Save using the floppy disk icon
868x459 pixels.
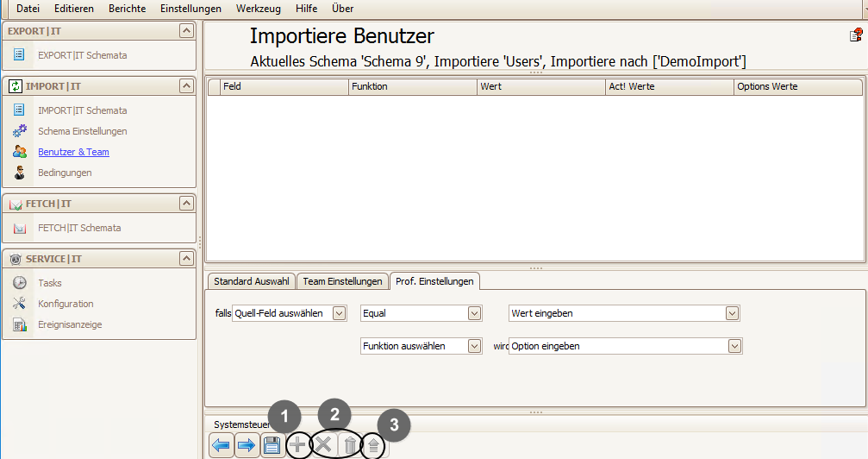click(x=272, y=445)
